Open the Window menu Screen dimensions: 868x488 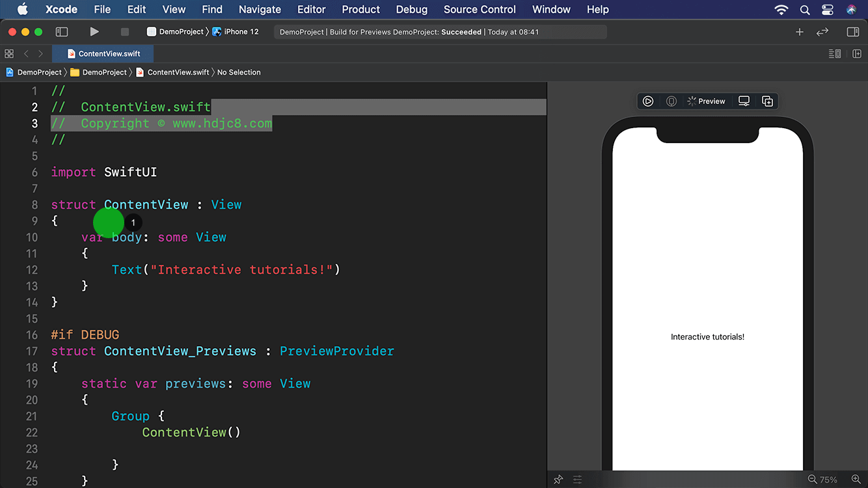551,9
